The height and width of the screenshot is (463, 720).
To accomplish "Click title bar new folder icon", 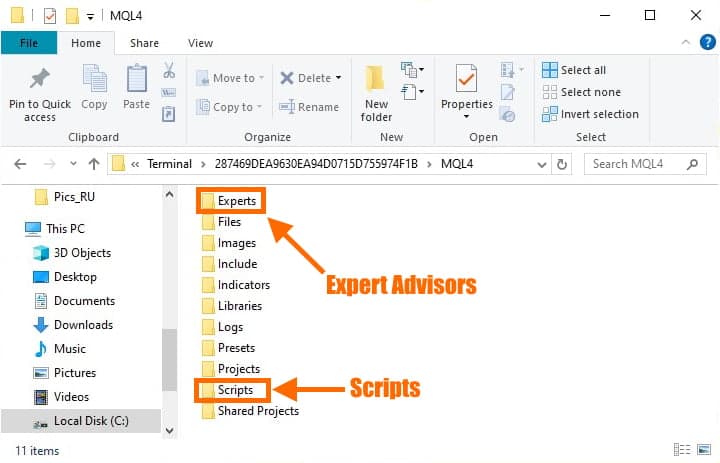I will (x=72, y=16).
